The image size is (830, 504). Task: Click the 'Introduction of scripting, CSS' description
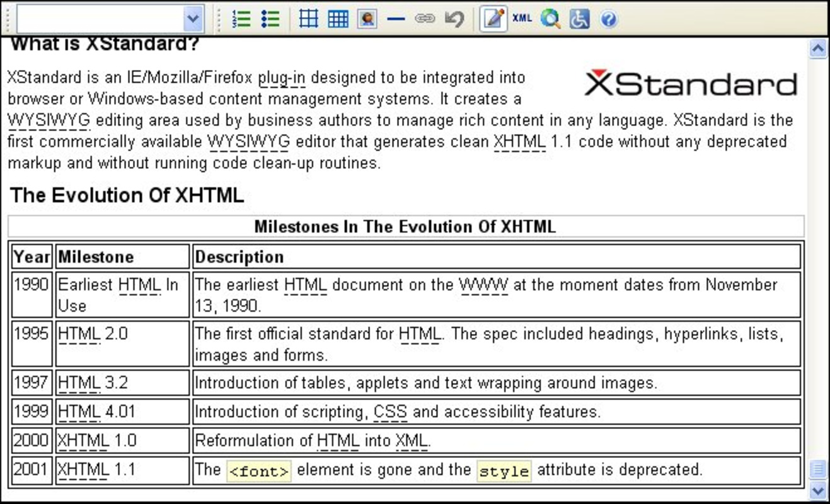(x=497, y=412)
